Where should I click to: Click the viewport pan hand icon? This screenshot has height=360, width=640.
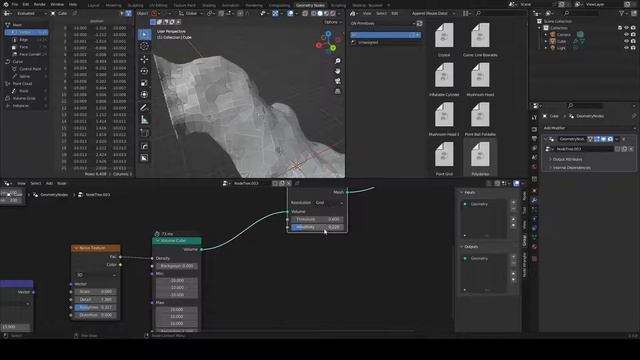pyautogui.click(x=338, y=71)
